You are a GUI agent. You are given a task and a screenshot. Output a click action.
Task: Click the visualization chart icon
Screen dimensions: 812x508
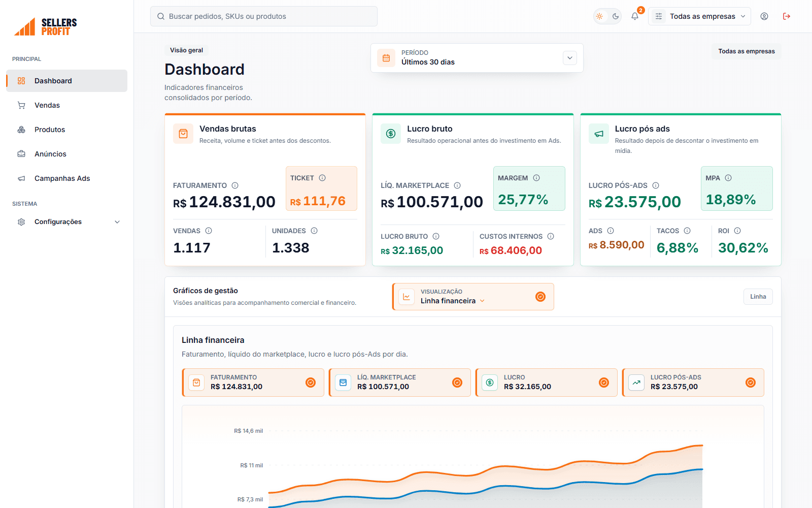[x=407, y=297]
